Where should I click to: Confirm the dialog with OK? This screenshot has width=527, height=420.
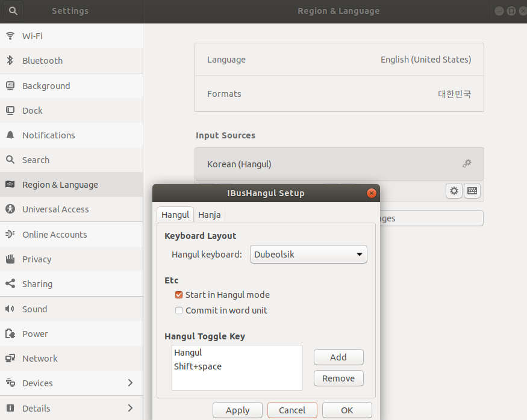pos(347,410)
